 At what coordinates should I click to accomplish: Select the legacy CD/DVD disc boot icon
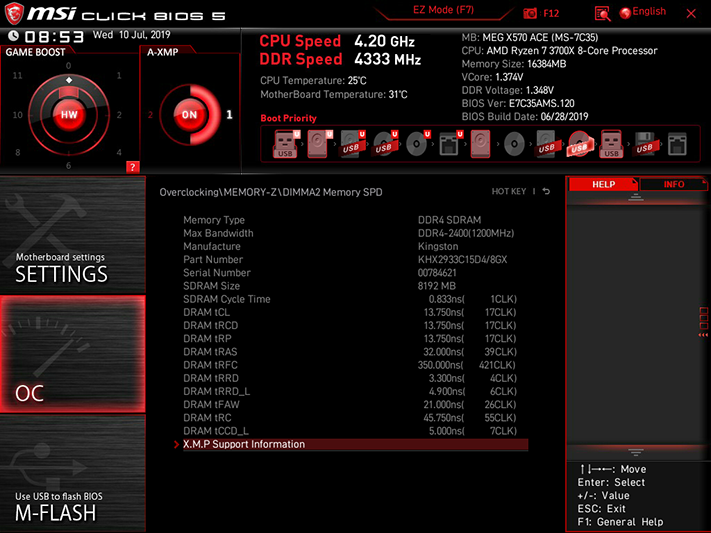514,144
